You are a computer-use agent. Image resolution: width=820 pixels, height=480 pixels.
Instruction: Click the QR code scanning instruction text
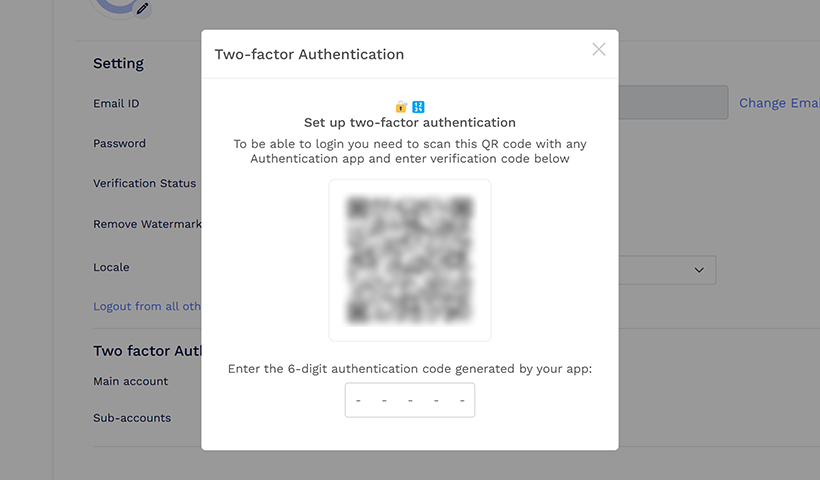(x=409, y=151)
